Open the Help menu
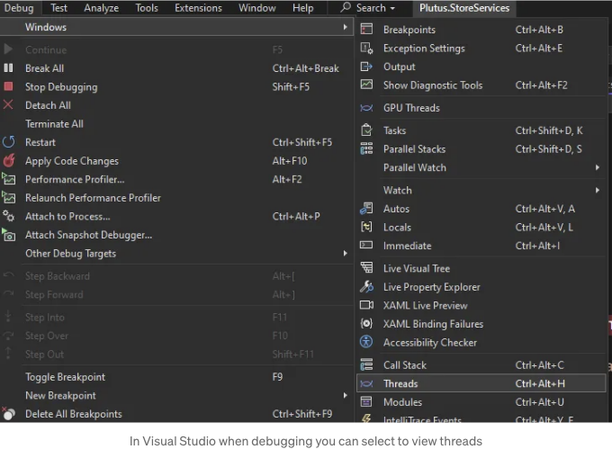Image resolution: width=612 pixels, height=449 pixels. point(303,8)
